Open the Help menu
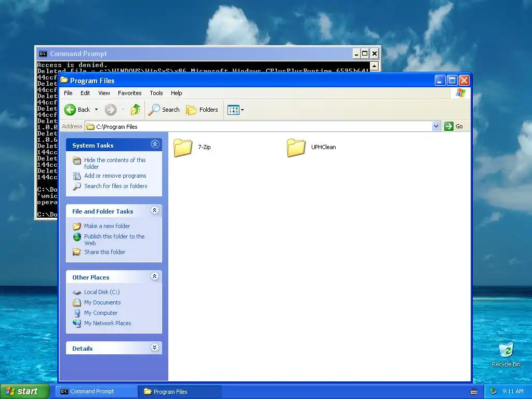Screen dimensions: 532x399 click(x=177, y=93)
